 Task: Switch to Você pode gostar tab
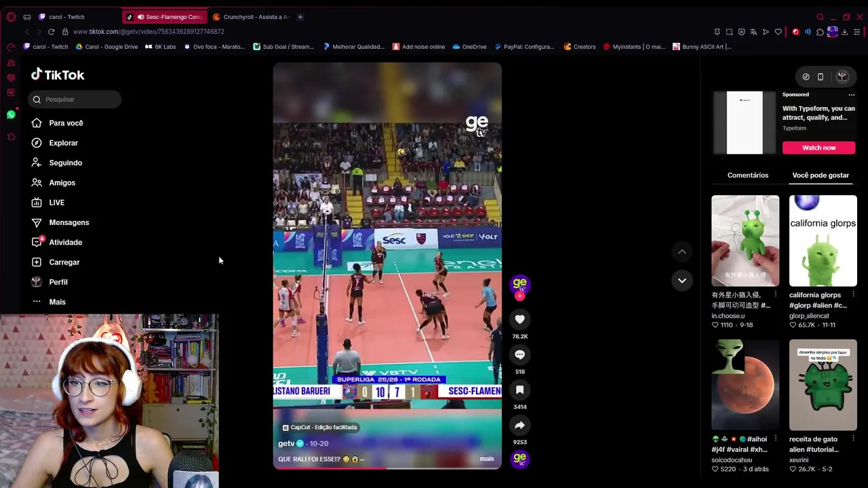coord(821,176)
